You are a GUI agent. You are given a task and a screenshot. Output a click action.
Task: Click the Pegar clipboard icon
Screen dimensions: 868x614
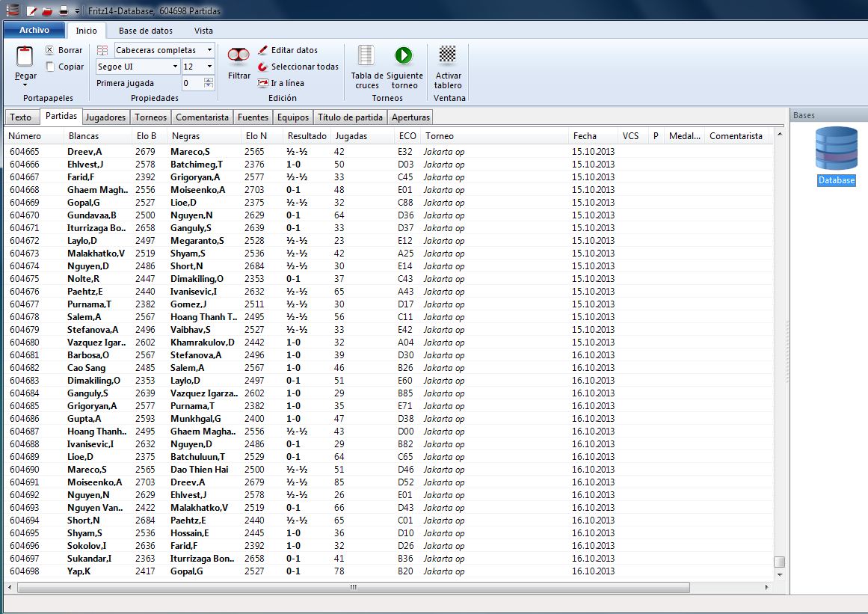click(25, 57)
